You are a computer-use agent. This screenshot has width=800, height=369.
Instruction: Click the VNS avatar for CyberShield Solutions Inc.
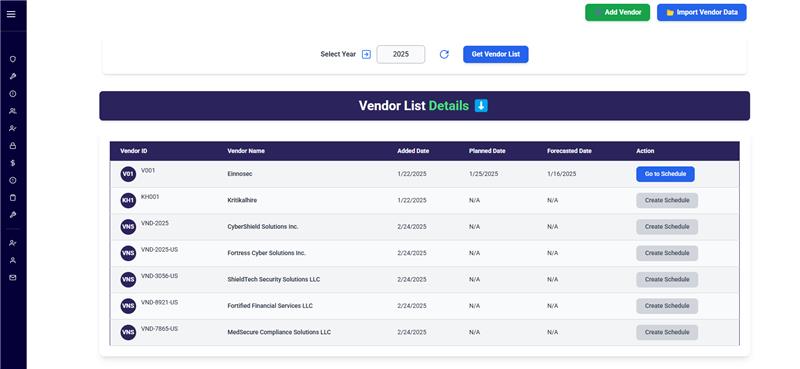click(x=128, y=227)
